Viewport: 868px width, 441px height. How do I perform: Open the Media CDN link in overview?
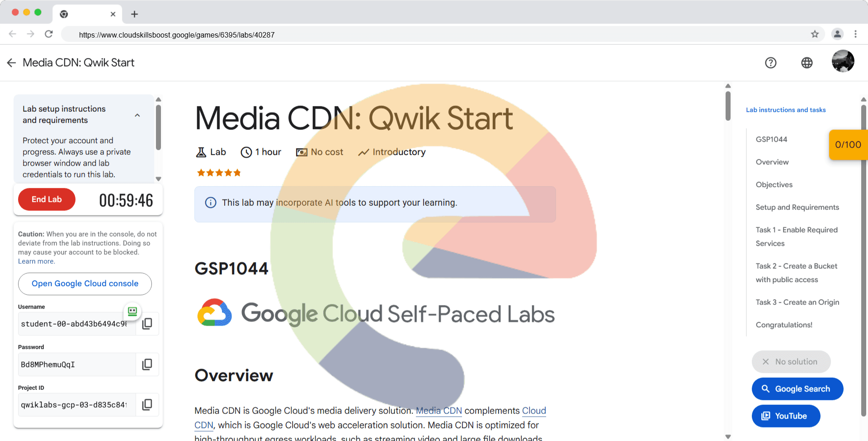[x=439, y=411]
